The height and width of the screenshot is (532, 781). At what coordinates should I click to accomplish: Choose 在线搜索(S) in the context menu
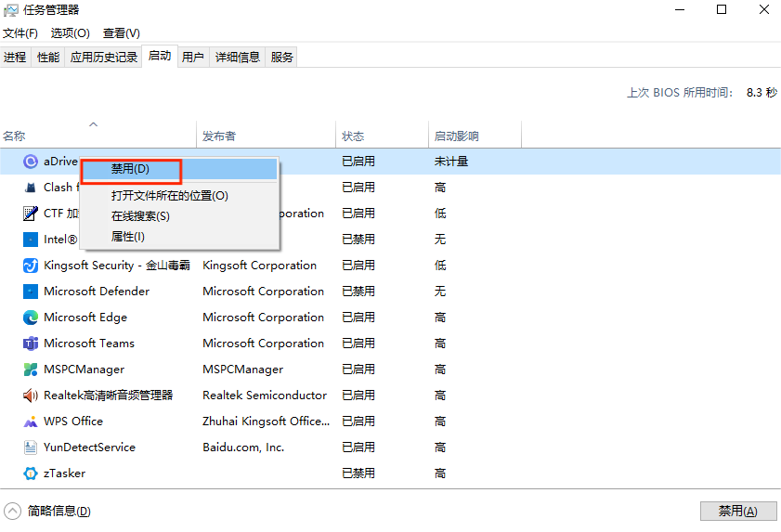point(179,216)
